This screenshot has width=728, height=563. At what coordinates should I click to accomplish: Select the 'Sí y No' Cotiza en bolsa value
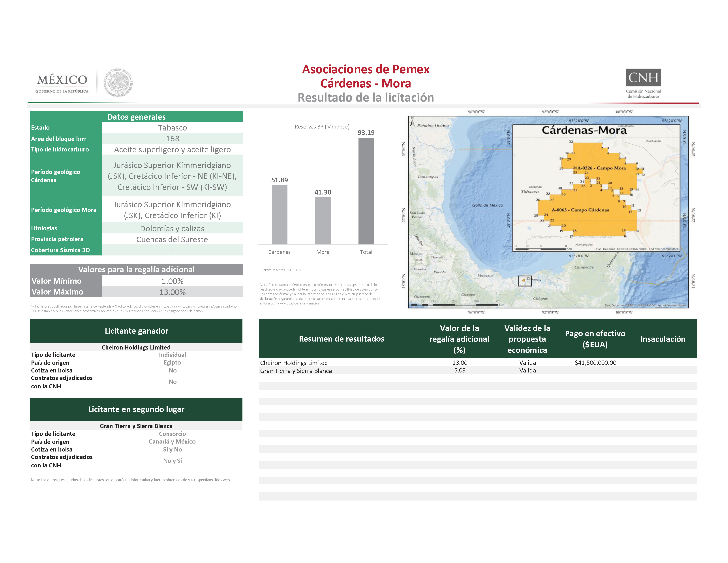172,450
